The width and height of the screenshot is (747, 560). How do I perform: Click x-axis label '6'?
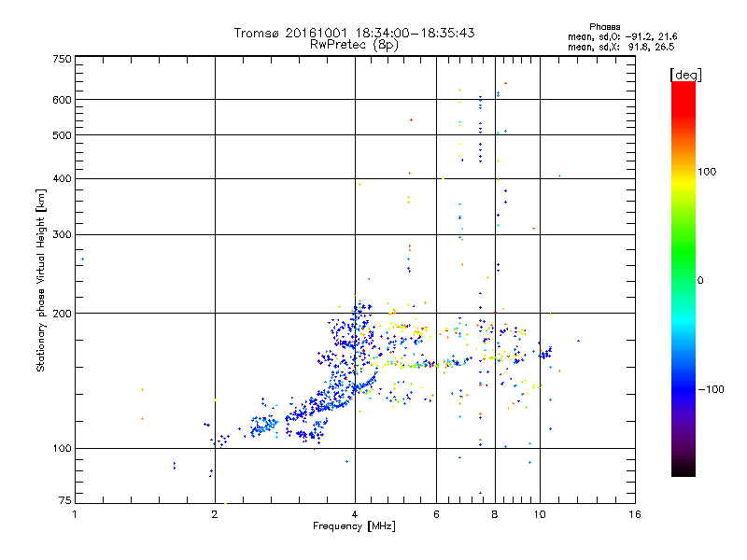point(436,514)
